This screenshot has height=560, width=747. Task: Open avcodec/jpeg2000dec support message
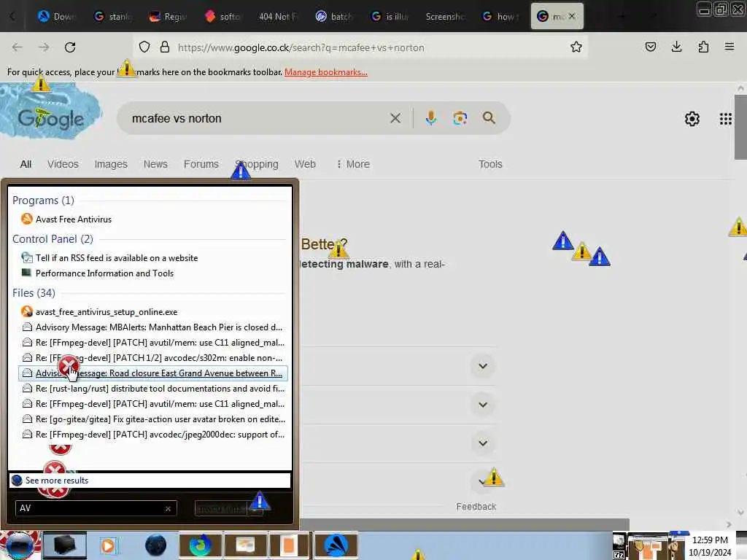point(152,435)
